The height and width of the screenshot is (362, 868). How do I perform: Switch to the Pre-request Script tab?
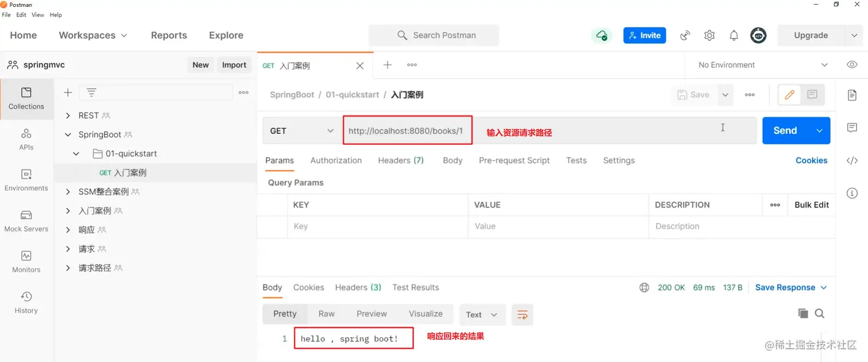pos(514,160)
